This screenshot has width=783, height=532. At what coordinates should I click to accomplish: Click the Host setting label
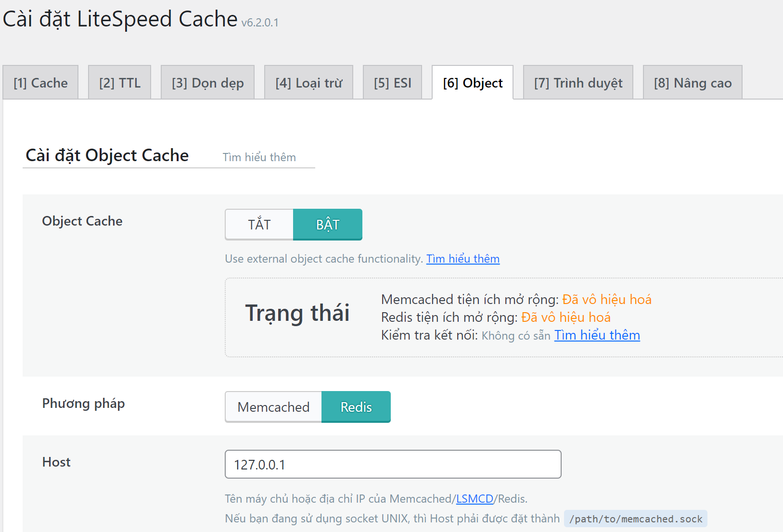(x=56, y=462)
